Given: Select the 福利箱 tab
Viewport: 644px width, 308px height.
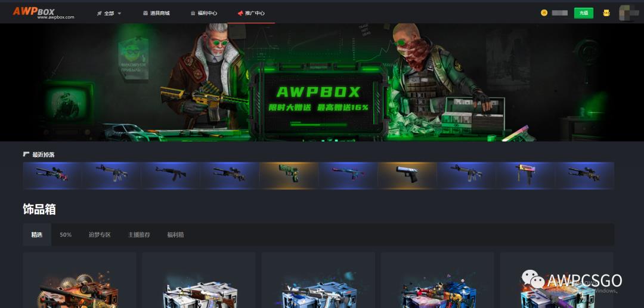Looking at the screenshot, I should point(175,235).
